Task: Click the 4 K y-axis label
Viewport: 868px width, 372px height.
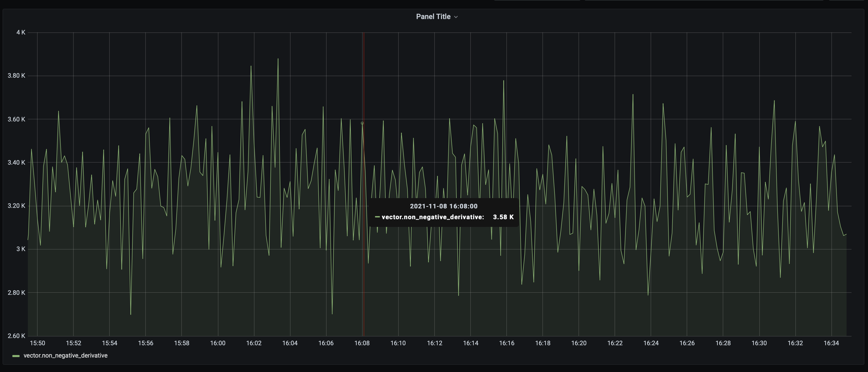Action: tap(21, 32)
